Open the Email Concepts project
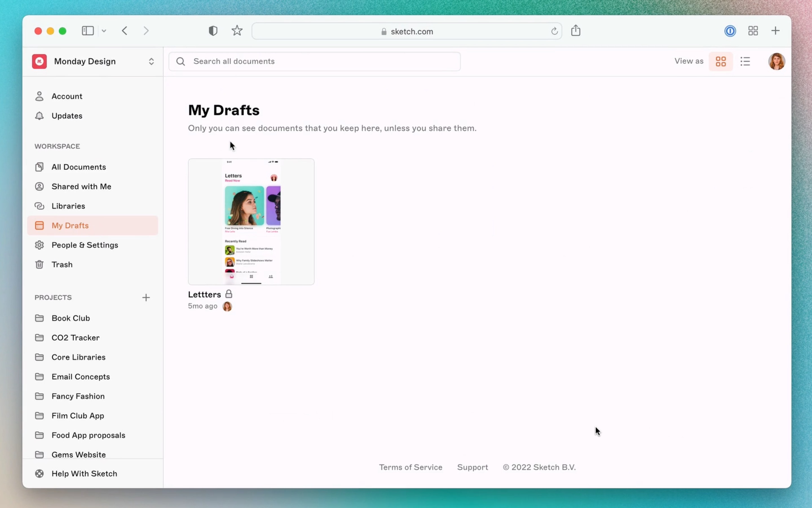 click(92, 377)
